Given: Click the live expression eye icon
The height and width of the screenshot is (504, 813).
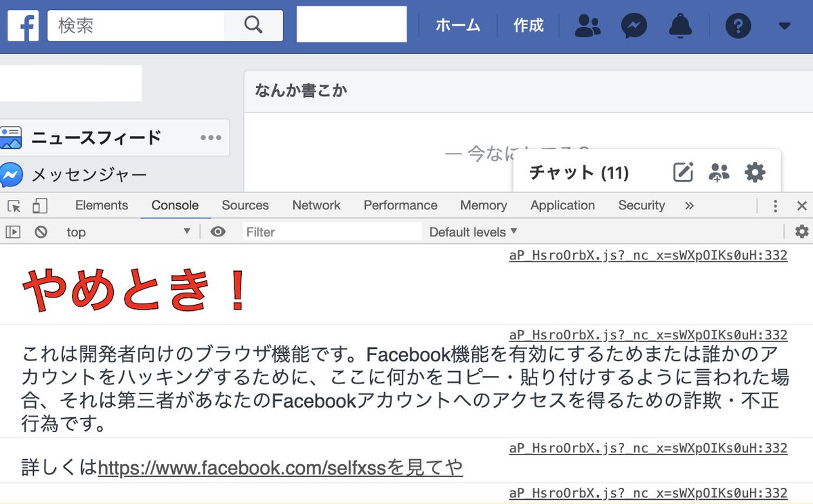Looking at the screenshot, I should point(217,232).
